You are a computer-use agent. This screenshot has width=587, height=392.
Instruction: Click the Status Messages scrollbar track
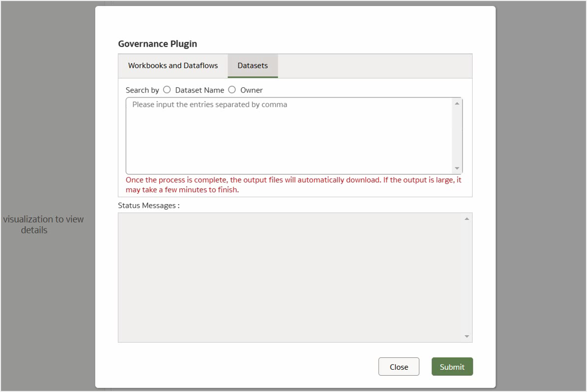[466, 276]
